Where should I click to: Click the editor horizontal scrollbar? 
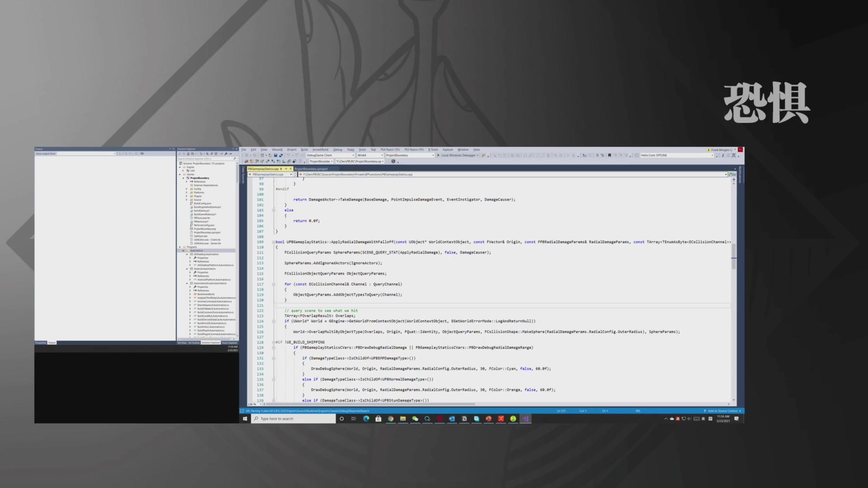(x=497, y=404)
